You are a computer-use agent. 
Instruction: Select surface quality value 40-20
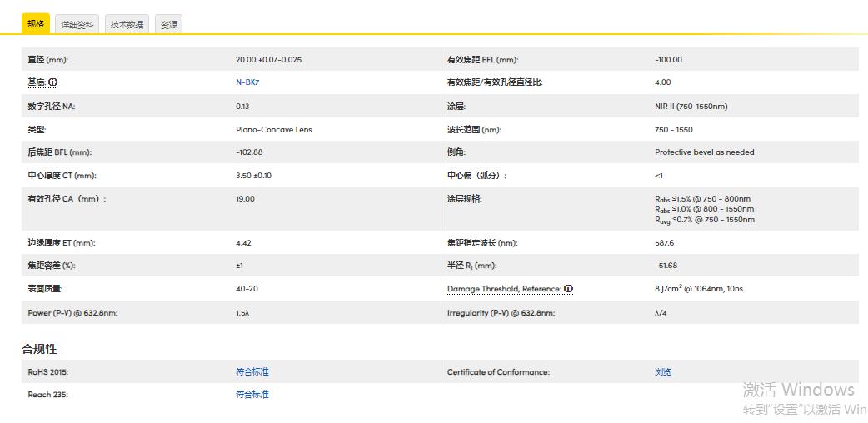pos(247,288)
